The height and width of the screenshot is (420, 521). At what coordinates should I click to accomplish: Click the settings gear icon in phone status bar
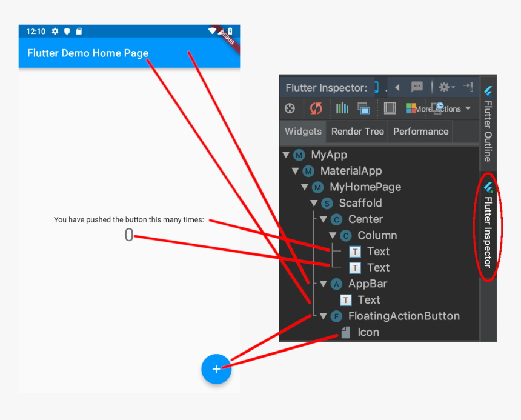point(55,32)
